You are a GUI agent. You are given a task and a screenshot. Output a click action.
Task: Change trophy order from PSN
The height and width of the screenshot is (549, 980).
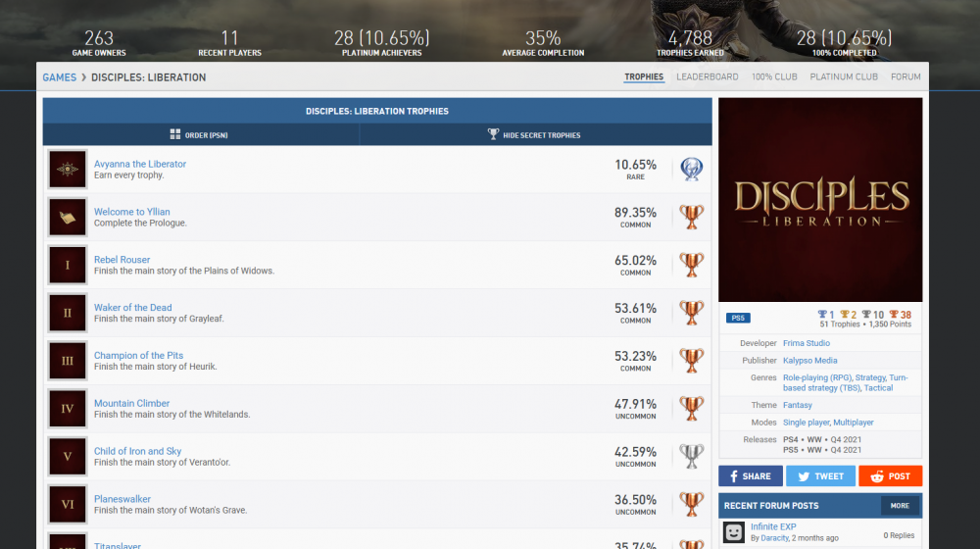point(199,135)
